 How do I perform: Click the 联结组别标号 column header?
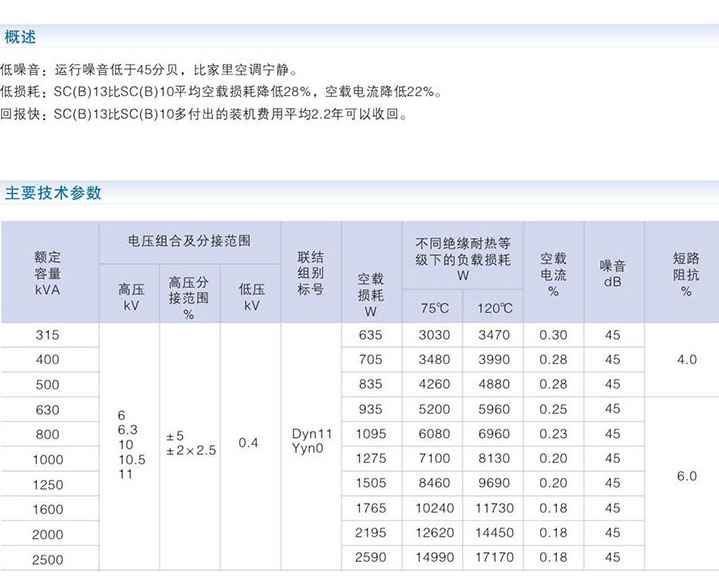[310, 272]
